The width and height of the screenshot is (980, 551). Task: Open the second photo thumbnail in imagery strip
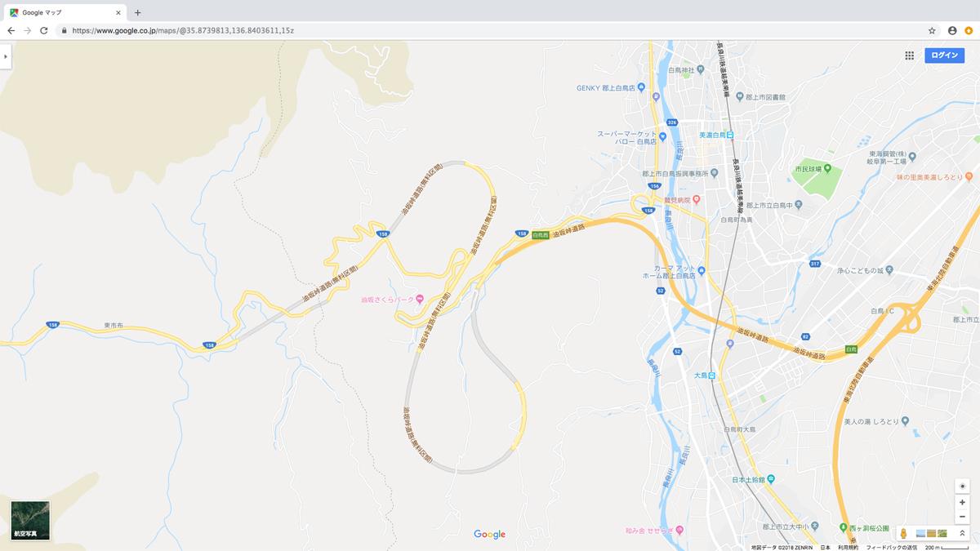932,533
